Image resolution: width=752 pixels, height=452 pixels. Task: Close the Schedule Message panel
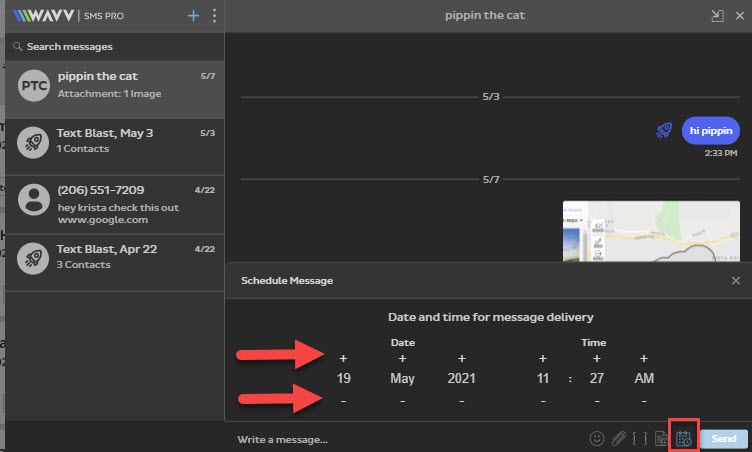click(x=735, y=281)
